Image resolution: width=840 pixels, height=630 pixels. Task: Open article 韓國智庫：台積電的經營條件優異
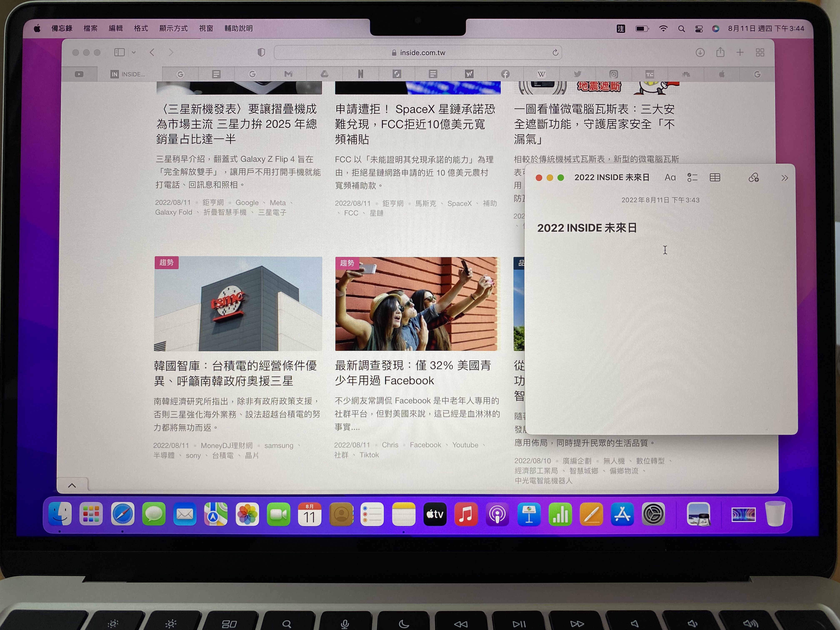point(235,373)
